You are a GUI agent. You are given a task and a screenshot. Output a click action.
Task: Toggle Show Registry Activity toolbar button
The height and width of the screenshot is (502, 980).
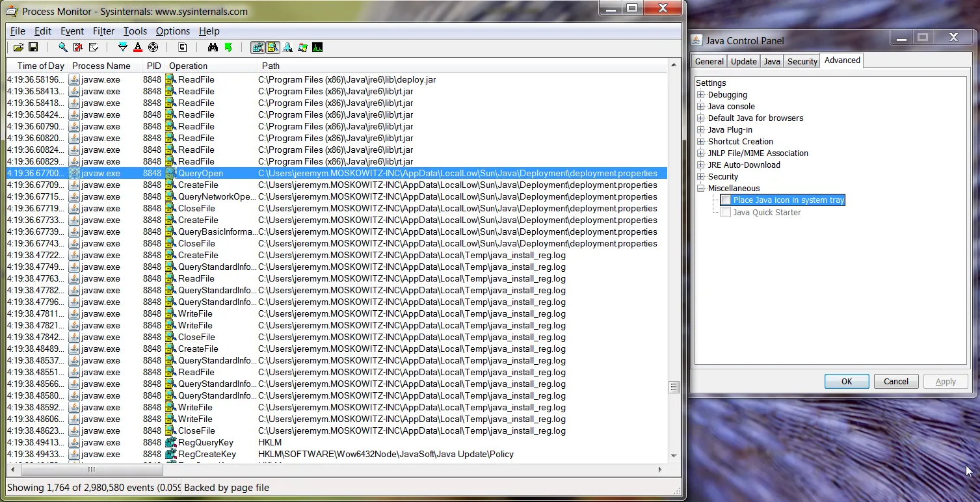(x=258, y=47)
